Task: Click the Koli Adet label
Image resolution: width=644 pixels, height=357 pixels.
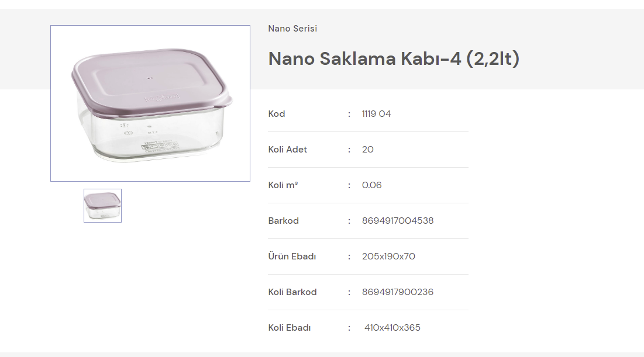Action: (287, 150)
